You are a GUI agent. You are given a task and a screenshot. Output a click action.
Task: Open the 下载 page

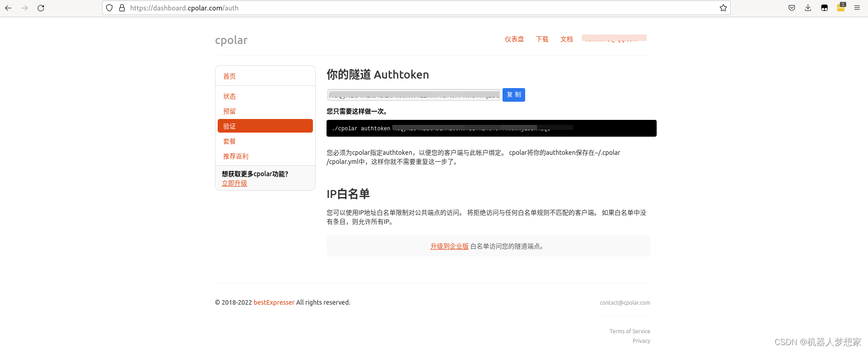542,39
